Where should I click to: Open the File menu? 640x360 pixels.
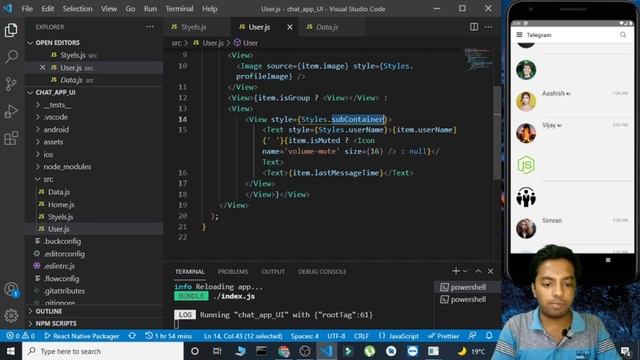click(27, 9)
